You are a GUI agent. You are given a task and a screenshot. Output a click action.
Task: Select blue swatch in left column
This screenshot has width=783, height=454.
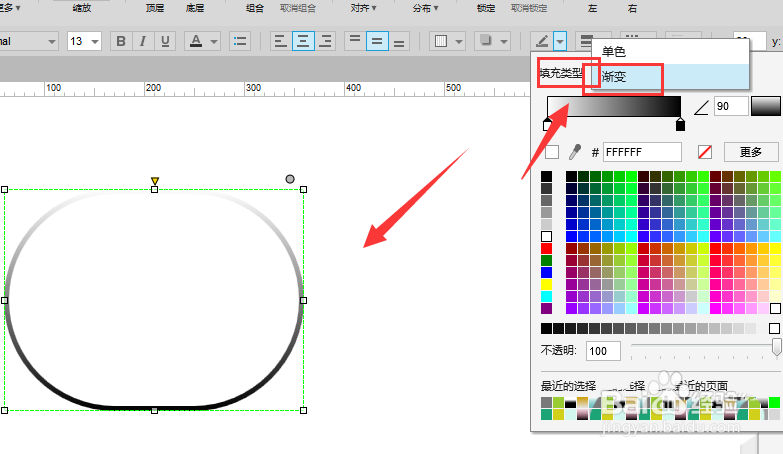click(x=547, y=272)
